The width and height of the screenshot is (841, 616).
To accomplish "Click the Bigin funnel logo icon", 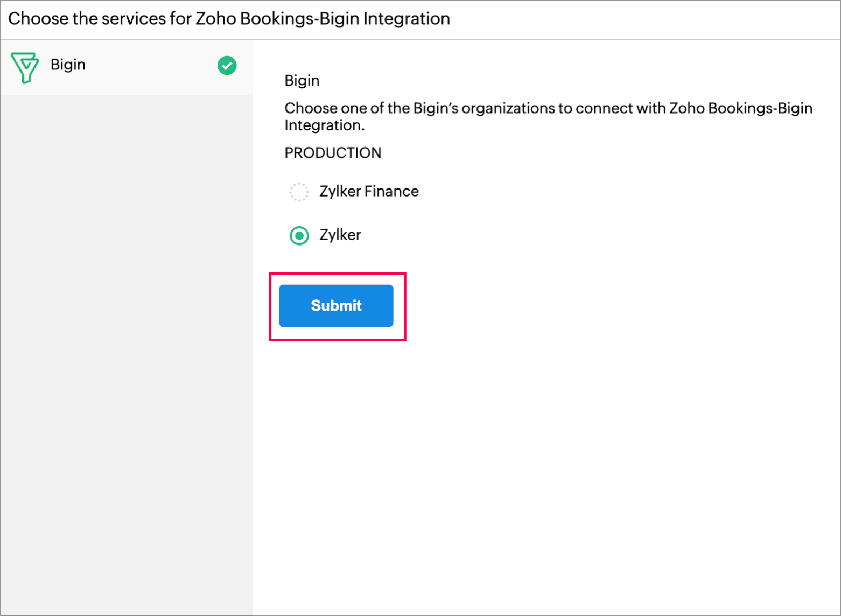I will (25, 67).
